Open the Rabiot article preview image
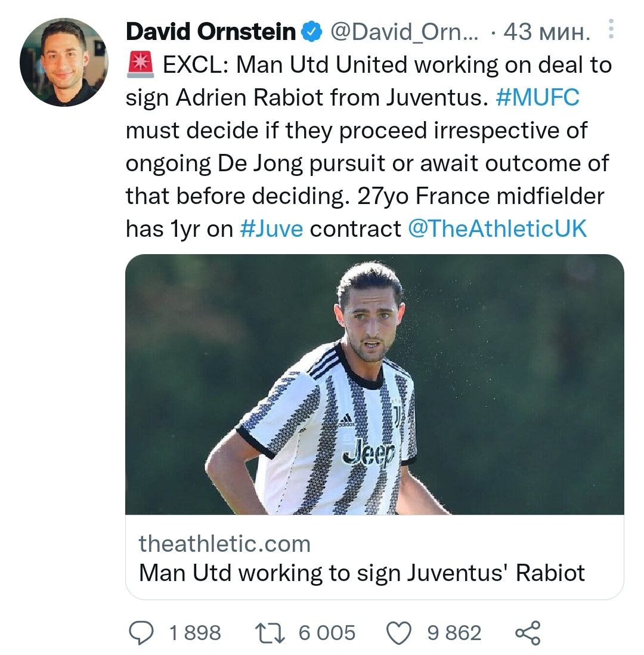 tap(374, 384)
